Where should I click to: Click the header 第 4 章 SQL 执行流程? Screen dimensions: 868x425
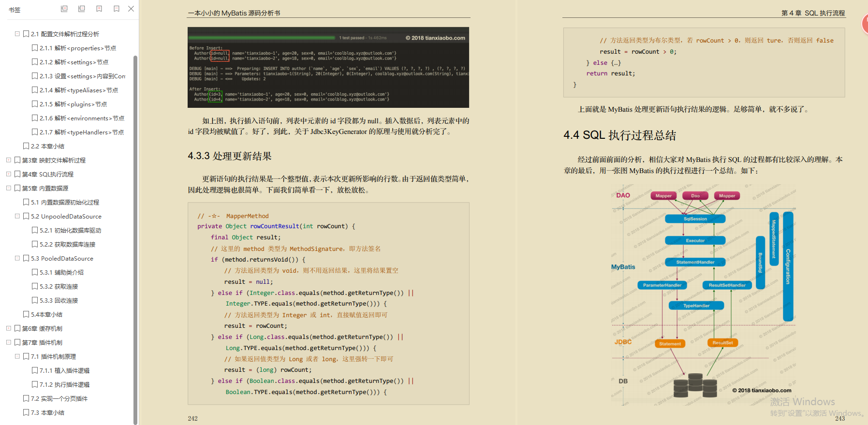tap(813, 13)
